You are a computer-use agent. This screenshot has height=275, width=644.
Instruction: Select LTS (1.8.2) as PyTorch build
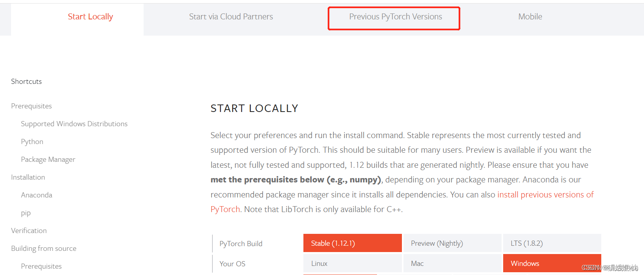[551, 243]
